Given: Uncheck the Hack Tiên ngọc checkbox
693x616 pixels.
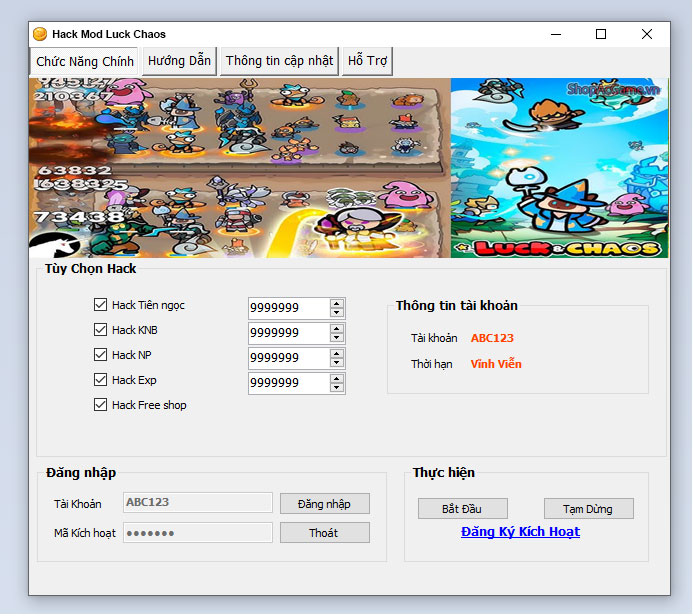Looking at the screenshot, I should (100, 304).
